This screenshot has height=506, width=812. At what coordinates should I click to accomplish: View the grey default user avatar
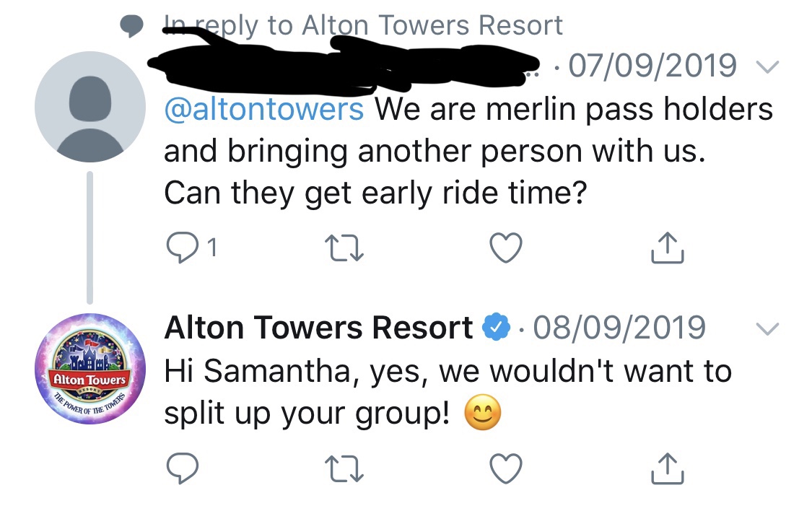tap(90, 107)
